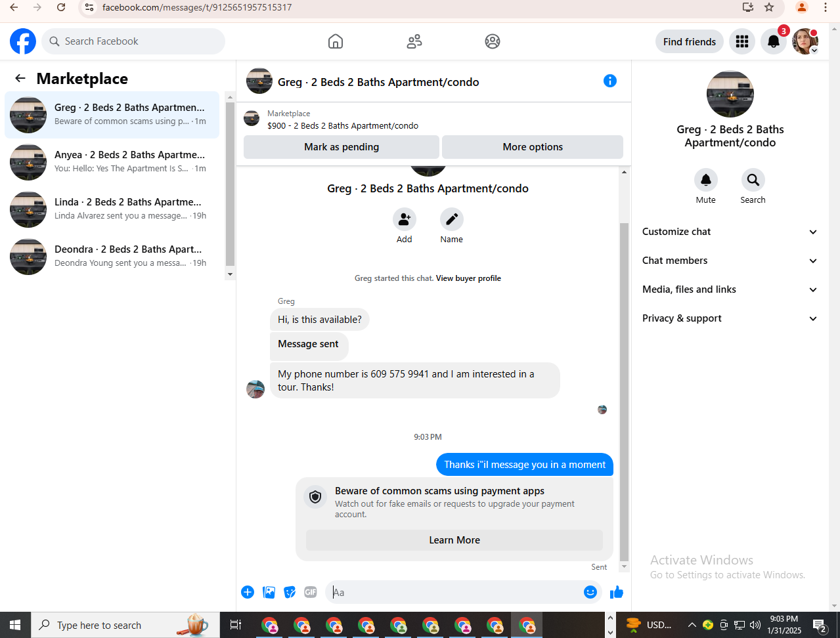Click the taskbar 'Type here to search' box
Image resolution: width=840 pixels, height=638 pixels.
coord(125,625)
